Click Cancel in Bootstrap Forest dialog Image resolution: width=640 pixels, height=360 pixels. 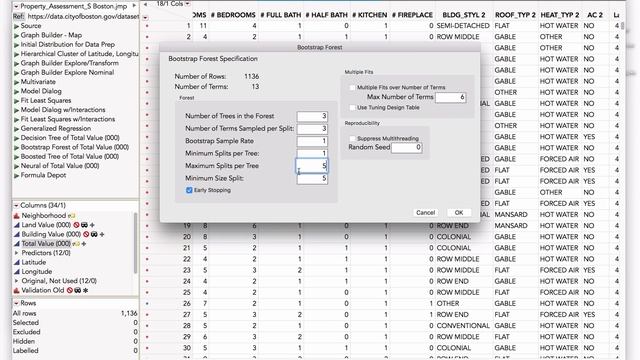point(425,213)
